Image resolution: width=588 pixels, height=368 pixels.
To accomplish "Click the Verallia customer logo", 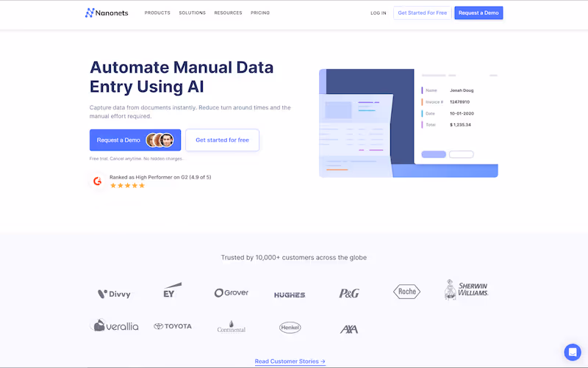I will pos(115,325).
